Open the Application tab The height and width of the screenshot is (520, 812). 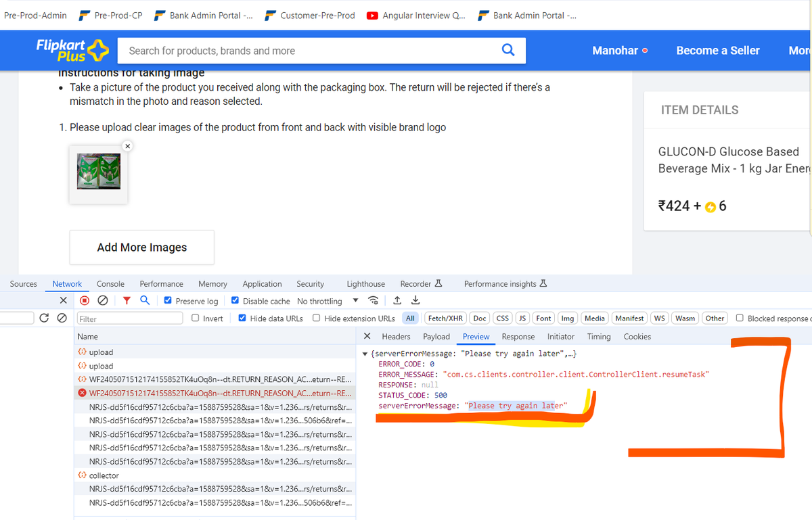(x=262, y=284)
